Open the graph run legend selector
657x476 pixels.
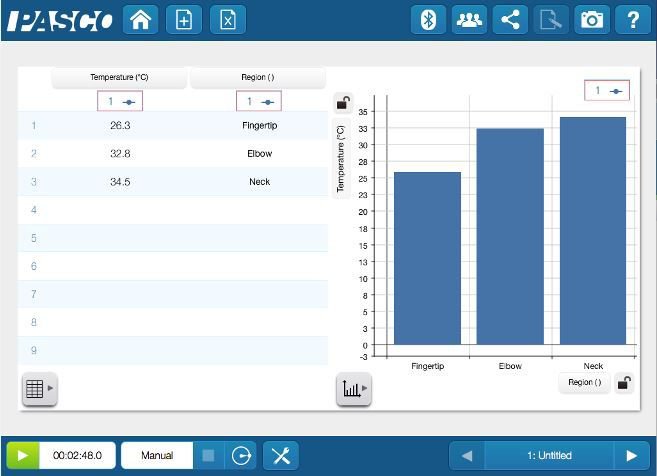pyautogui.click(x=607, y=91)
